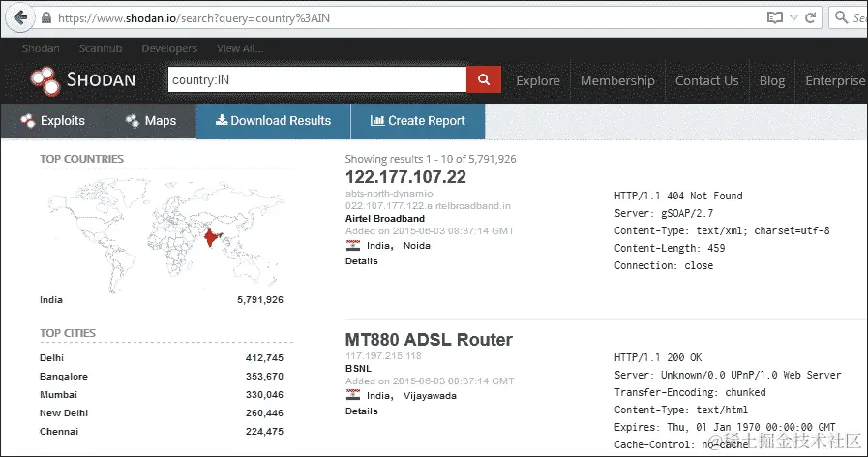Click the India count 5,791,926
The height and width of the screenshot is (457, 868).
tap(260, 300)
